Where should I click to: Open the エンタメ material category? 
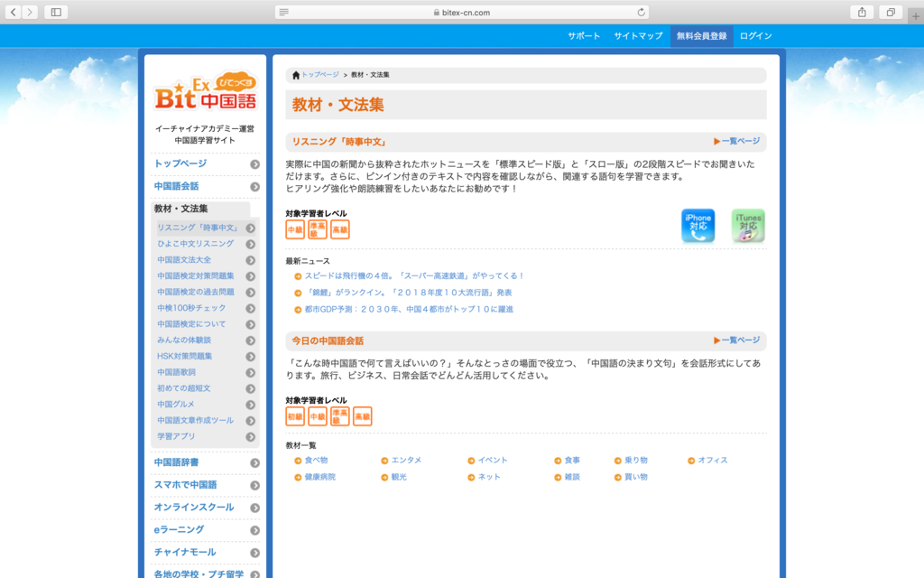tap(406, 460)
